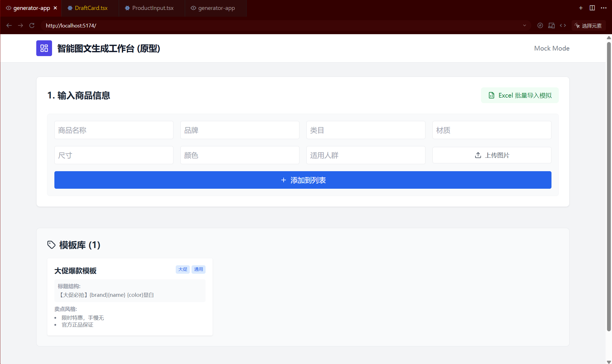Image resolution: width=612 pixels, height=364 pixels.
Task: Click the purple grid app logo
Action: click(x=44, y=48)
